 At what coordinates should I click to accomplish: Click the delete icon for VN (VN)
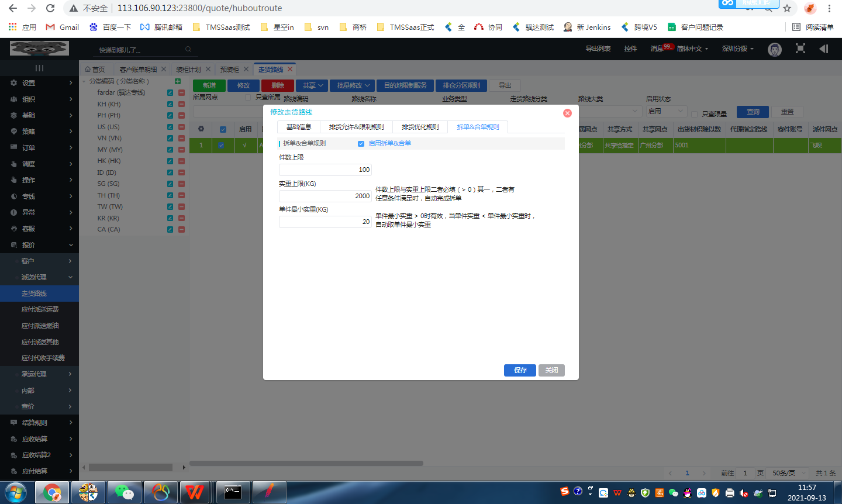pos(181,139)
